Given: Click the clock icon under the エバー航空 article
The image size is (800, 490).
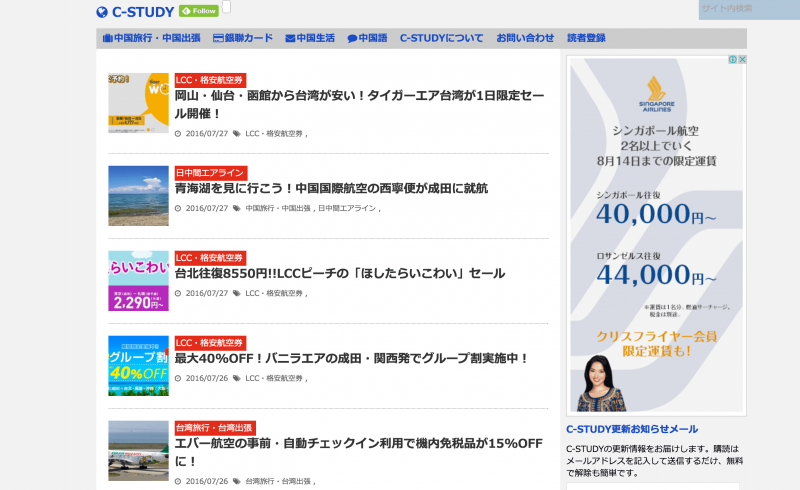Looking at the screenshot, I should pos(178,481).
